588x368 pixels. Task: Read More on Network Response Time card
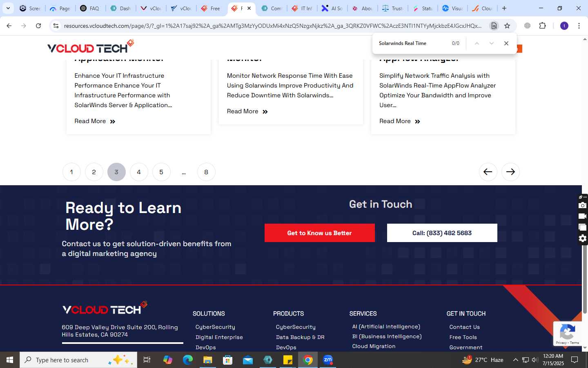[x=247, y=111]
